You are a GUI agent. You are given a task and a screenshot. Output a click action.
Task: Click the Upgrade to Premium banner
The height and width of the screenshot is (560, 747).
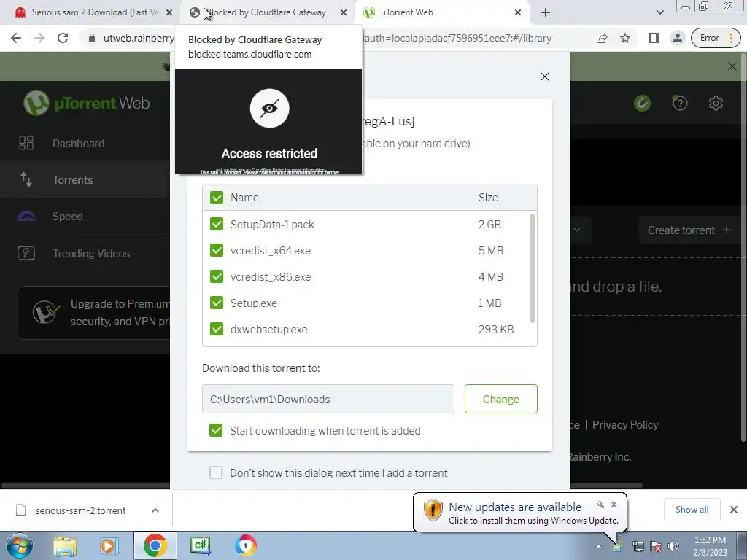96,312
